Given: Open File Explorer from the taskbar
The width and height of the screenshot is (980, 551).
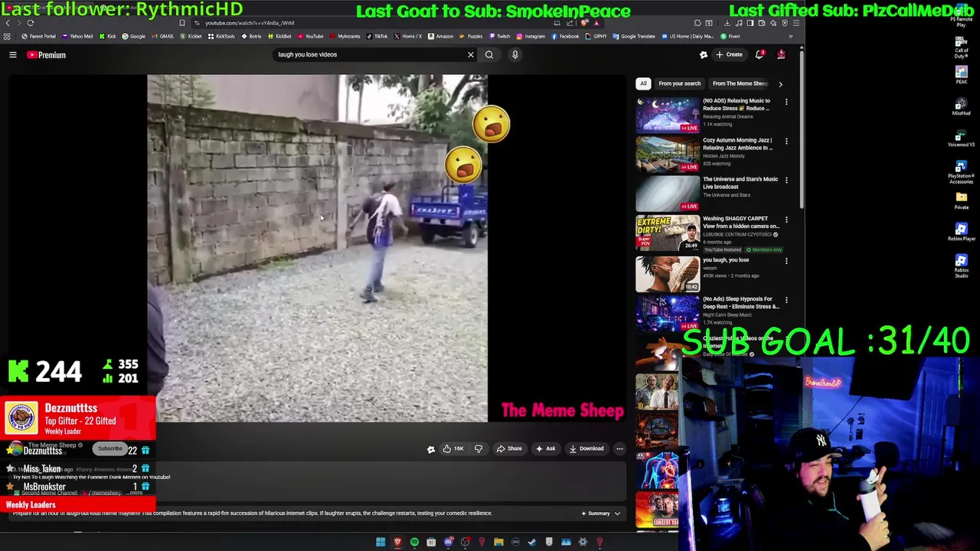Looking at the screenshot, I should click(498, 543).
